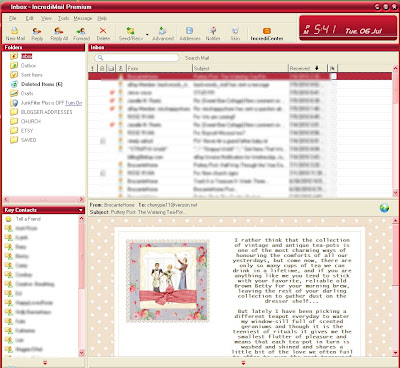Click the vintage tea-party illustration thumbnail
The height and width of the screenshot is (368, 400).
(x=168, y=281)
